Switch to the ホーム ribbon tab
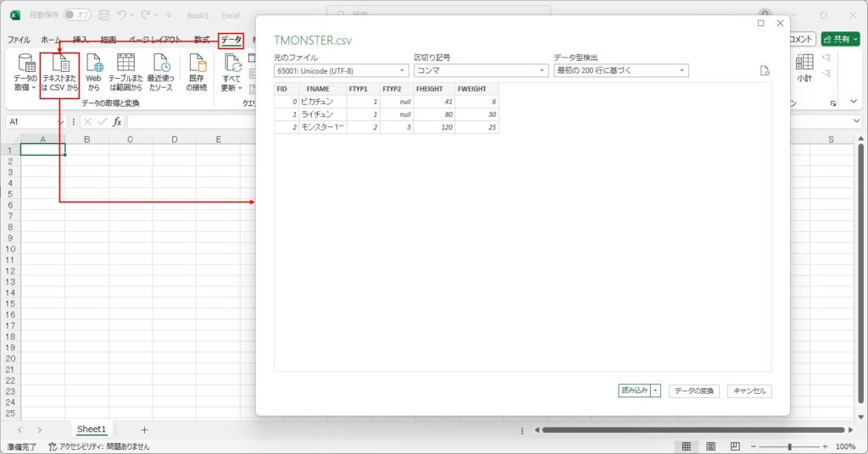Screen dimensions: 868x454 pos(51,40)
